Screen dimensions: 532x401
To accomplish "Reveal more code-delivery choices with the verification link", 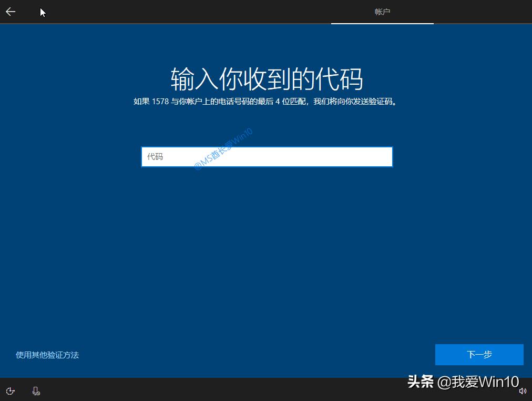I will pyautogui.click(x=47, y=355).
